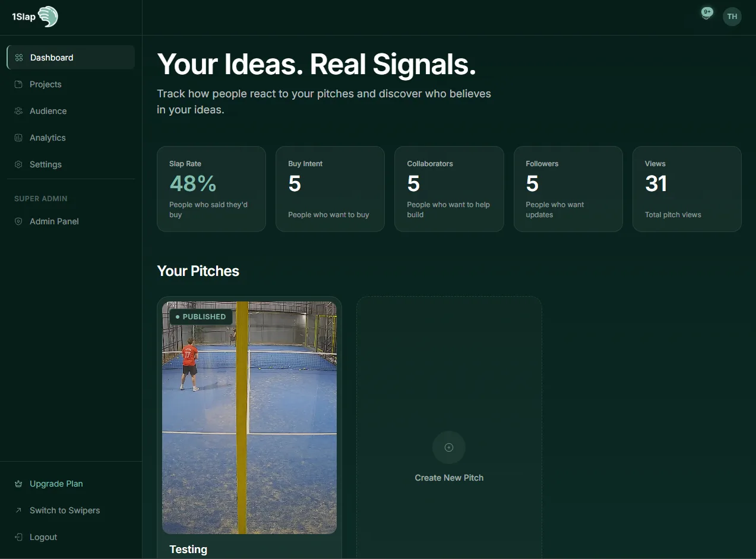Click the Testing pitch title
This screenshot has height=559, width=756.
188,550
